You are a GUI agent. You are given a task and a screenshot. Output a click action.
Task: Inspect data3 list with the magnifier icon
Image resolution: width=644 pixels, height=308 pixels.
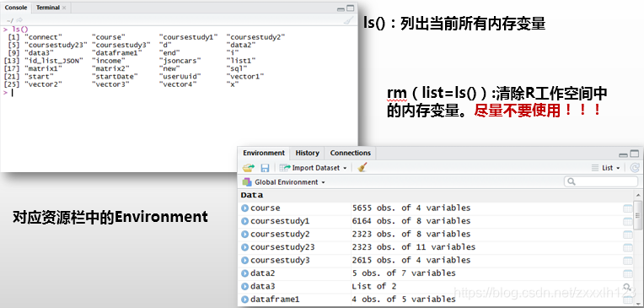click(627, 287)
